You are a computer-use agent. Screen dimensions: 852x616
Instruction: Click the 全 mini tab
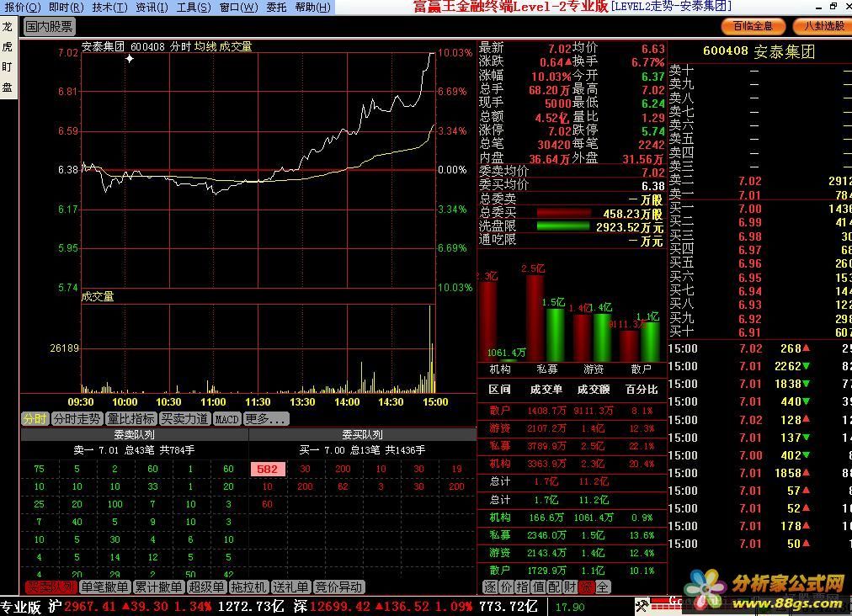click(x=602, y=587)
